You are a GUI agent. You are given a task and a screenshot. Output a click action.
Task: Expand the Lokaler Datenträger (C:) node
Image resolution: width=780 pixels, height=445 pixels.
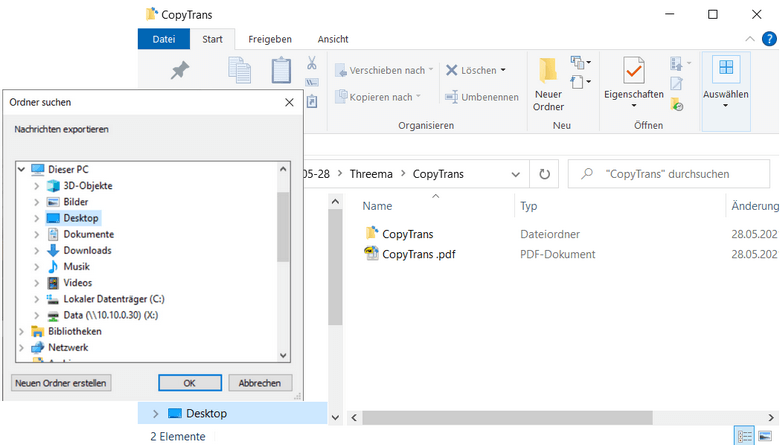coord(36,299)
